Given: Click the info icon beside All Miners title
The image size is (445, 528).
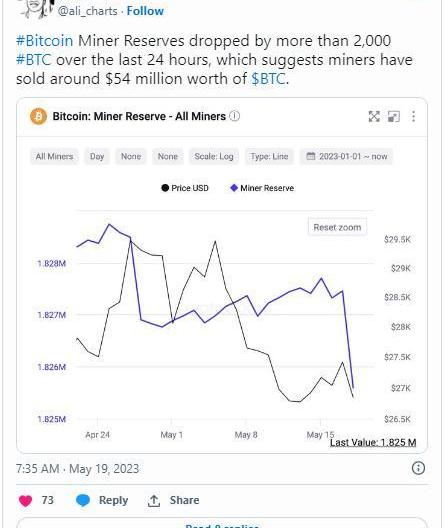Looking at the screenshot, I should (235, 116).
